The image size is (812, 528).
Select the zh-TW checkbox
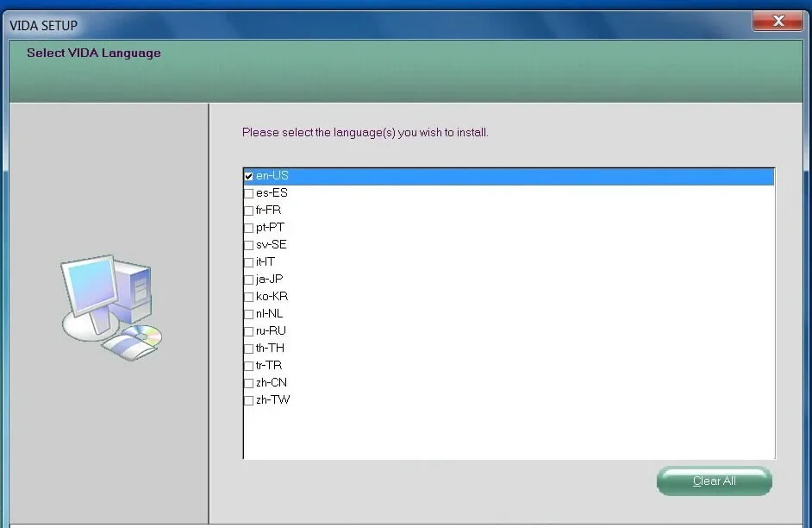(248, 400)
